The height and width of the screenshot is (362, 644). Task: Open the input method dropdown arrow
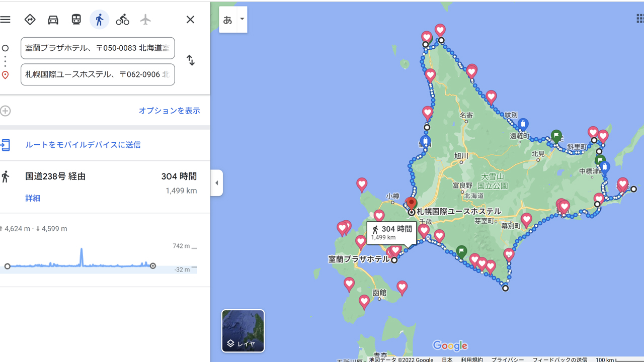click(242, 20)
